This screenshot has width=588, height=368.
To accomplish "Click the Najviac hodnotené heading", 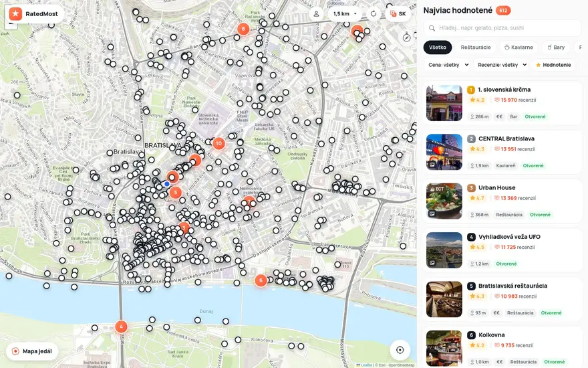I will [x=458, y=11].
